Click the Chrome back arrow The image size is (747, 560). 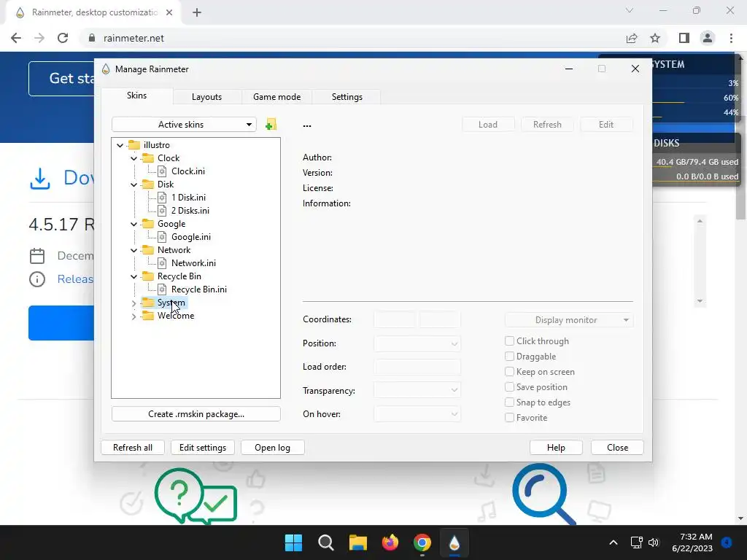click(16, 38)
